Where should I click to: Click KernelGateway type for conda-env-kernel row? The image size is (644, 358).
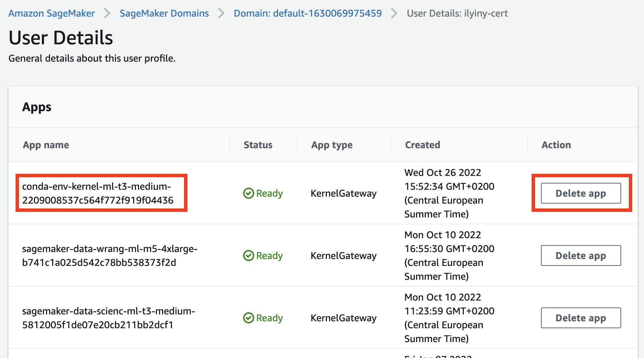pos(343,193)
